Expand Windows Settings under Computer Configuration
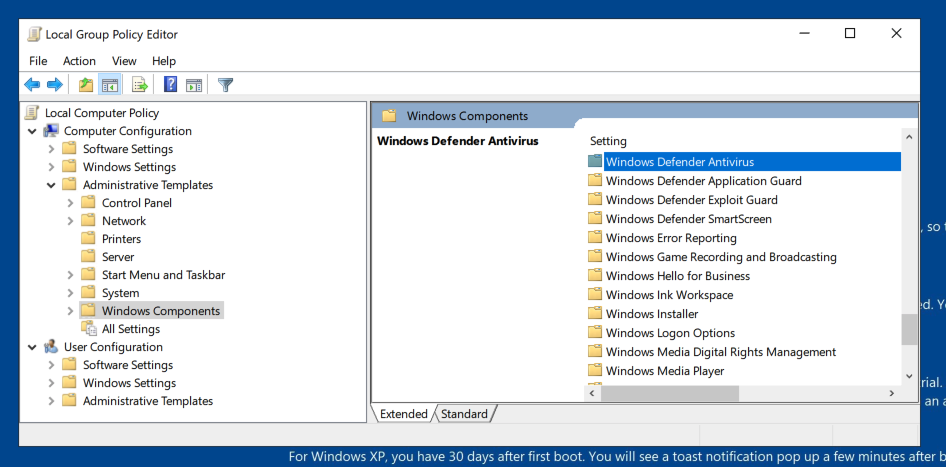Screen dimensions: 946x467 click(x=51, y=167)
